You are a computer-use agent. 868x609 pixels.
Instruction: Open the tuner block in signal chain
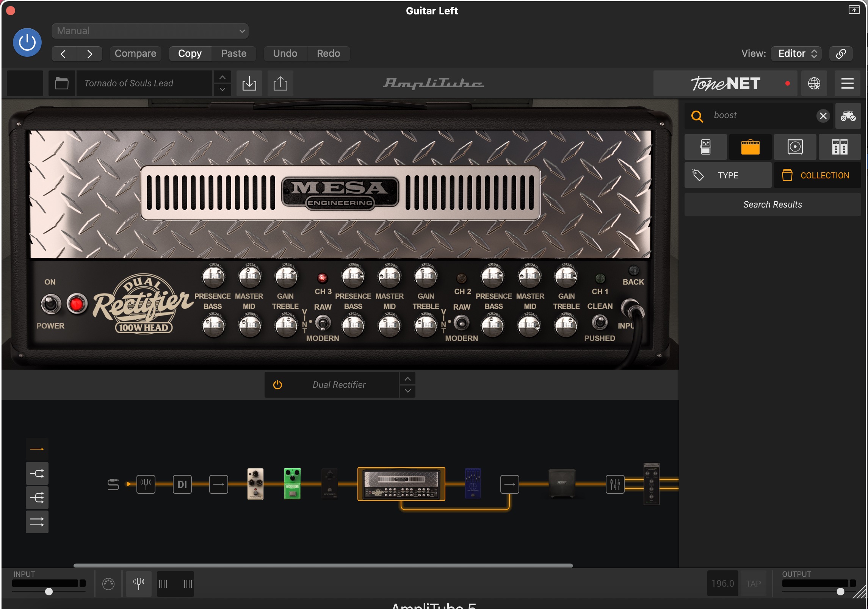click(146, 484)
